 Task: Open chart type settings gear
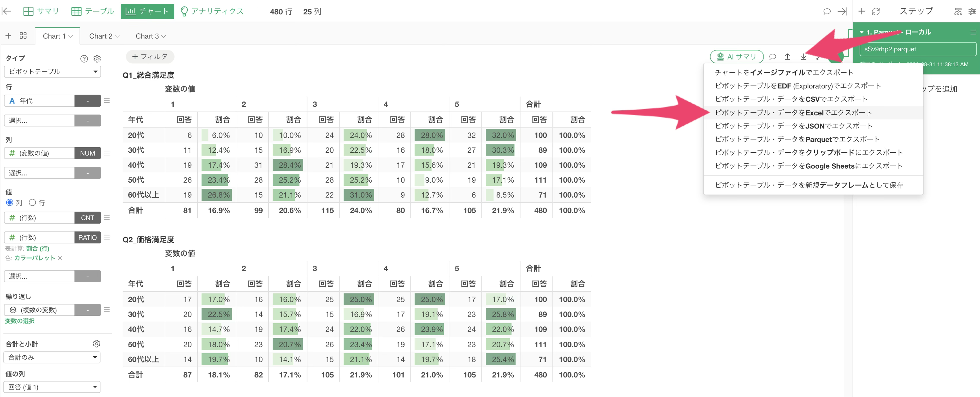[x=97, y=58]
